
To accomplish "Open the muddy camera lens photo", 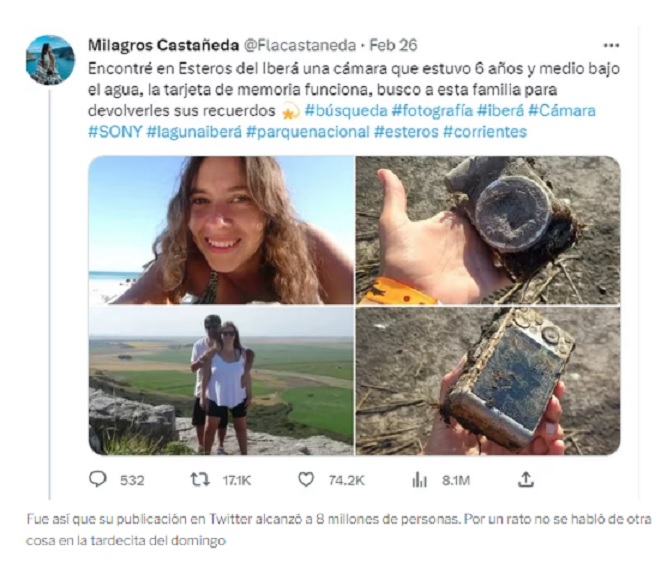I will pyautogui.click(x=488, y=230).
